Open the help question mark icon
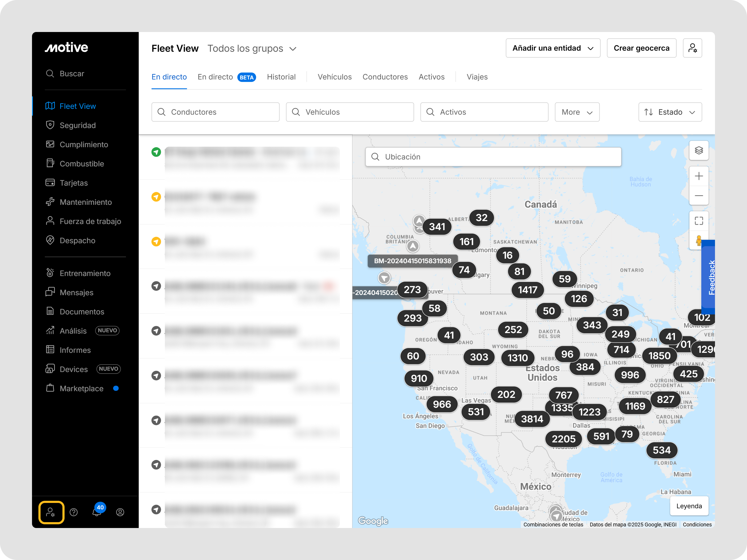The width and height of the screenshot is (747, 560). pos(74,513)
